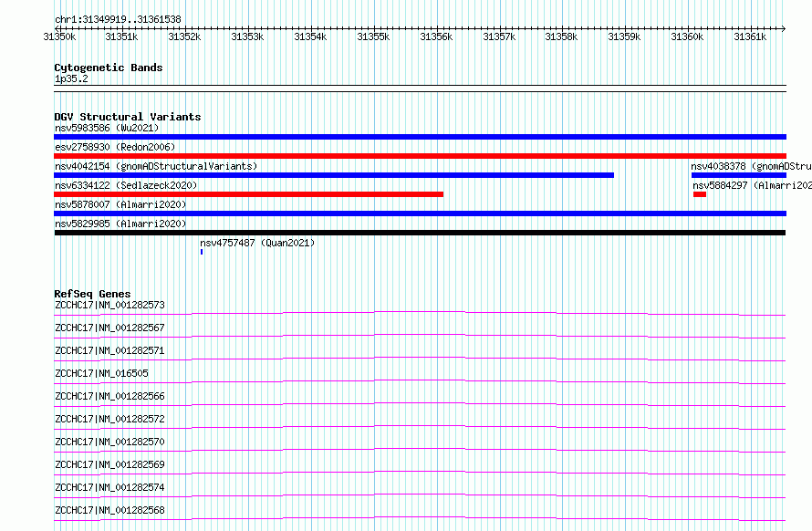Click the tiny blue mark under nsv4757487
The height and width of the screenshot is (531, 812).
click(x=202, y=252)
